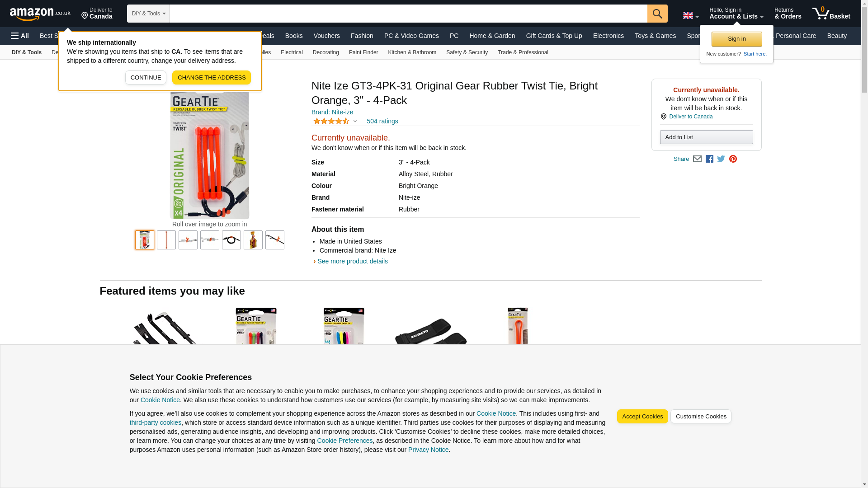Expand the language flag selector

(x=690, y=15)
